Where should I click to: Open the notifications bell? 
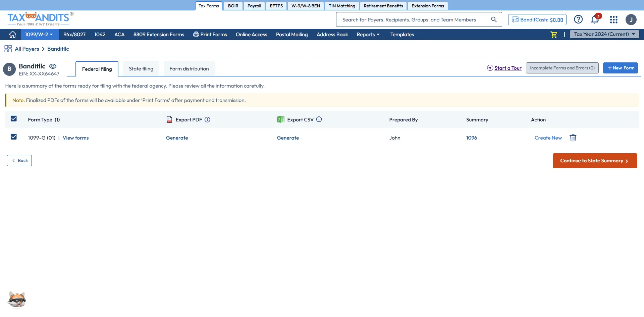click(x=595, y=19)
